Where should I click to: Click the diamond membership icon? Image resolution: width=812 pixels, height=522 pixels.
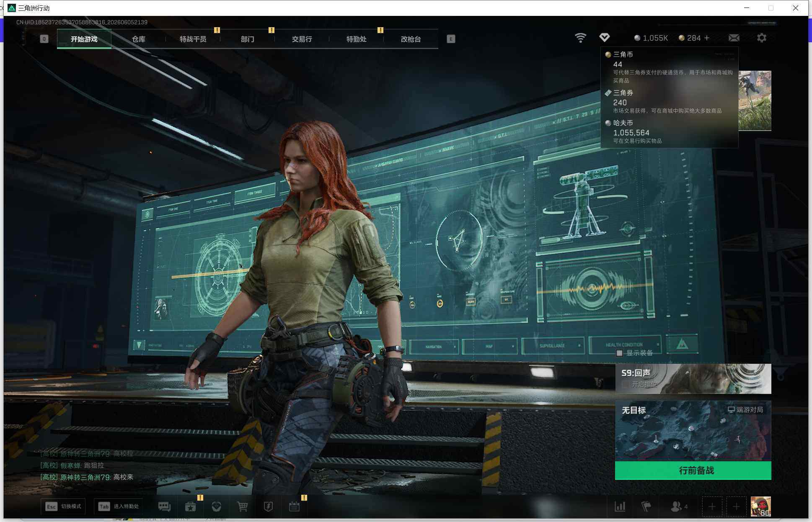pos(604,38)
